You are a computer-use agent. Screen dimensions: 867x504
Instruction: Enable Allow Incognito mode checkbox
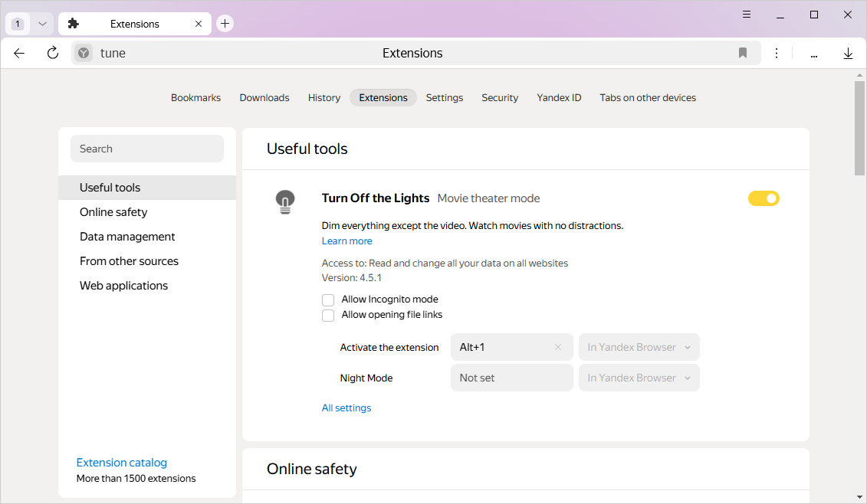click(x=328, y=299)
